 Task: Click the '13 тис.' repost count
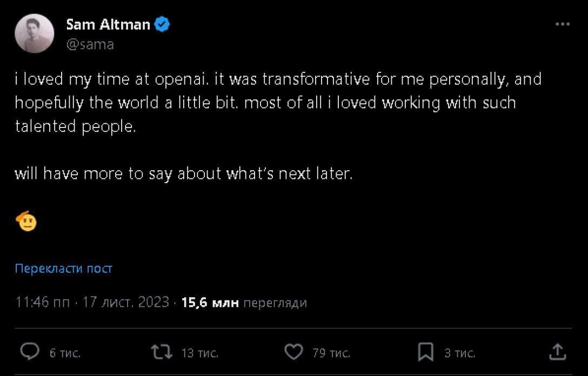[199, 353]
